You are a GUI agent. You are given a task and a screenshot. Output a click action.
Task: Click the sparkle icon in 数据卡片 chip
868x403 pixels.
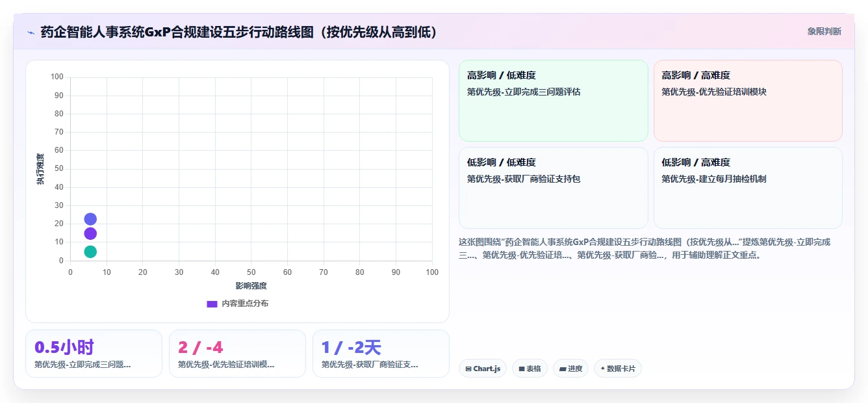603,369
